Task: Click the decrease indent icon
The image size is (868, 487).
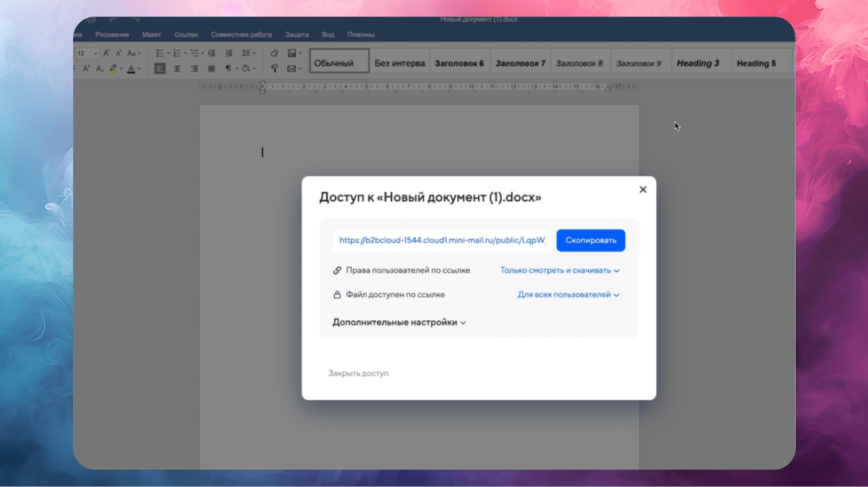Action: tap(211, 53)
